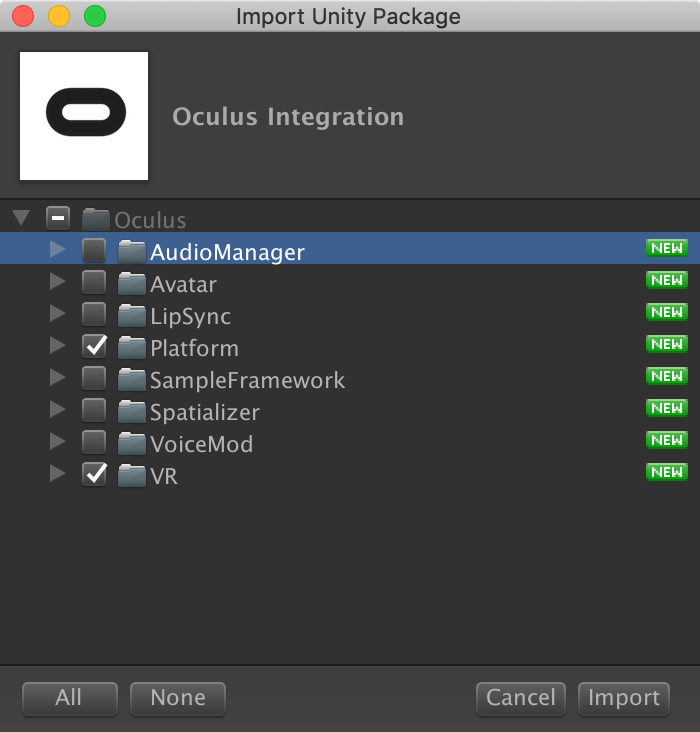The width and height of the screenshot is (700, 732).
Task: Click the NEW badge on AudioManager row
Action: [667, 248]
